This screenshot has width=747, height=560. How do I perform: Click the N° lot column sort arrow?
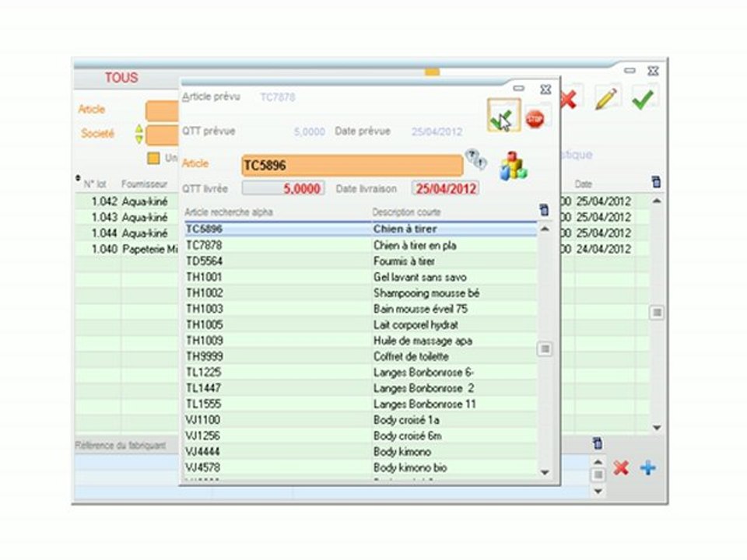pyautogui.click(x=78, y=178)
